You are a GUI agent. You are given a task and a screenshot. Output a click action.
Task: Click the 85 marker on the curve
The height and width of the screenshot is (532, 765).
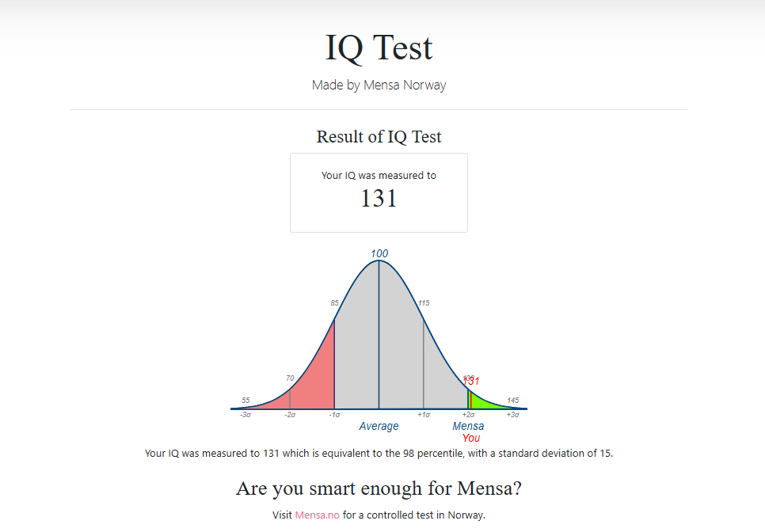[334, 302]
